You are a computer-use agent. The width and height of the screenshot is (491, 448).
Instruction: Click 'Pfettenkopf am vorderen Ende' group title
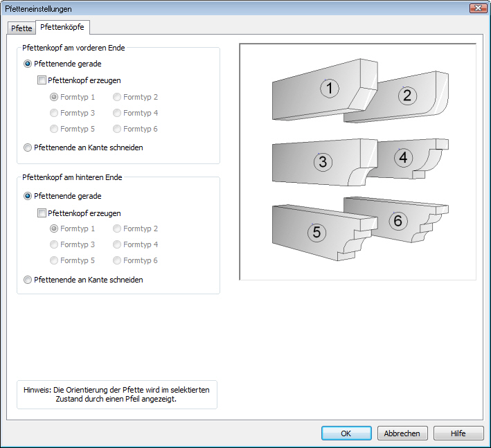point(73,48)
